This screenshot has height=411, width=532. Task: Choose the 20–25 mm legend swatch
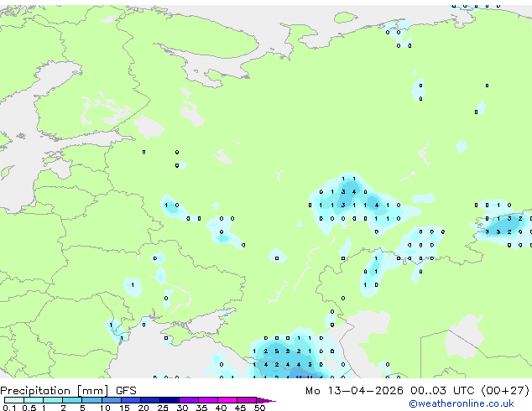pos(150,400)
